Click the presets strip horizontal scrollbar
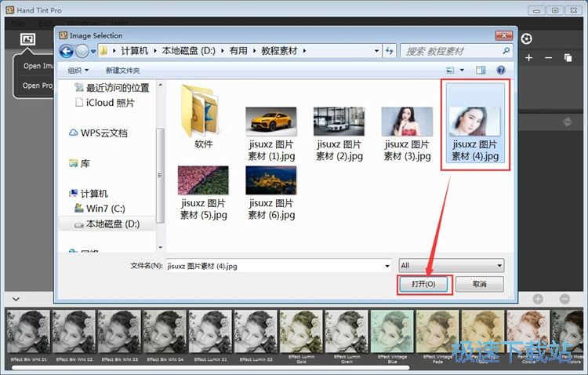588x375 pixels. point(211,368)
